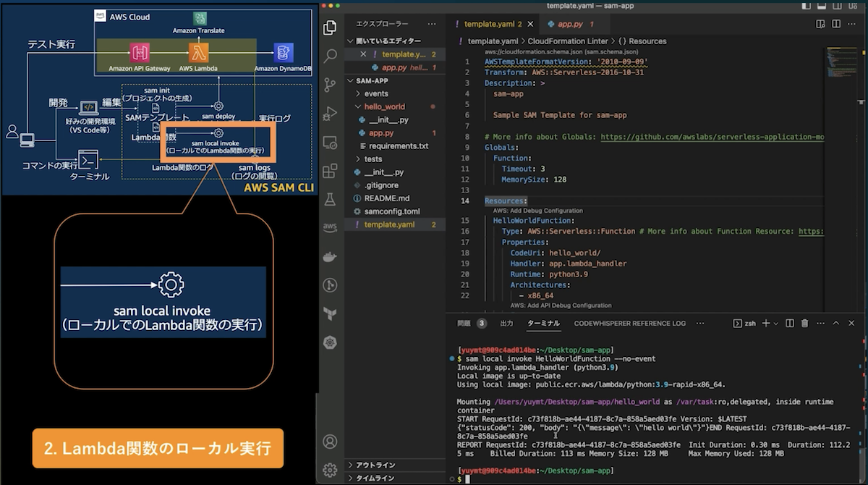Open the Terraform extension icon
The image size is (868, 485).
(331, 313)
